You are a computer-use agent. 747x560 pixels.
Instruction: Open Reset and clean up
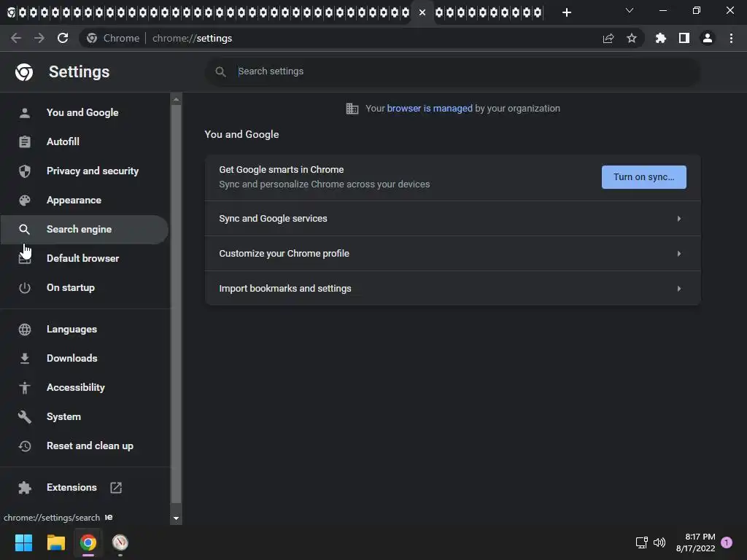click(90, 446)
